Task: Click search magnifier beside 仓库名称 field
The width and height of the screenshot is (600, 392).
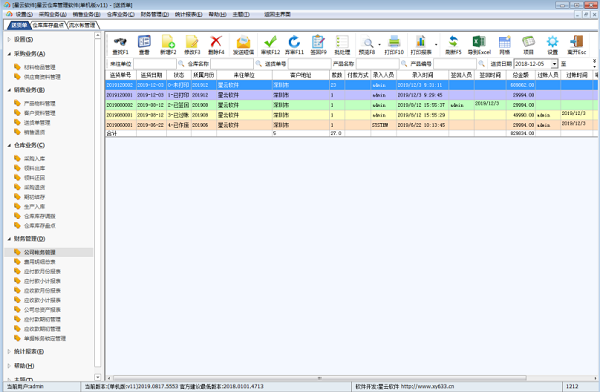Action: (x=258, y=64)
